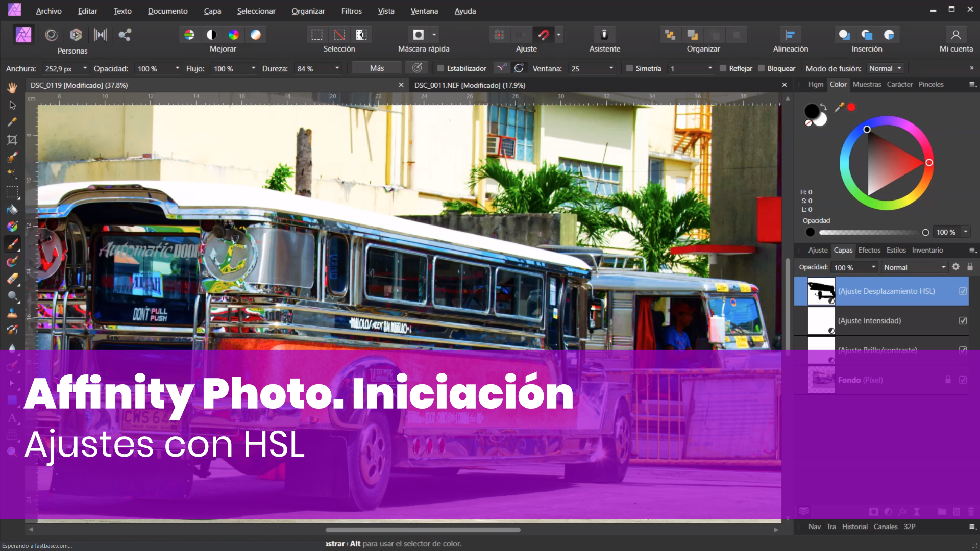Open layer settings gear icon
This screenshot has height=551, width=980.
956,267
